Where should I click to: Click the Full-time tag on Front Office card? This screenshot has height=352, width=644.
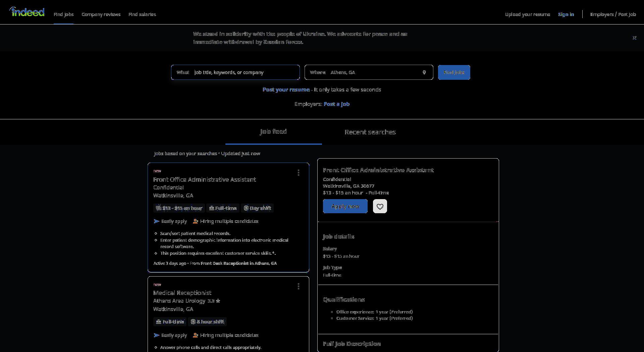[223, 208]
